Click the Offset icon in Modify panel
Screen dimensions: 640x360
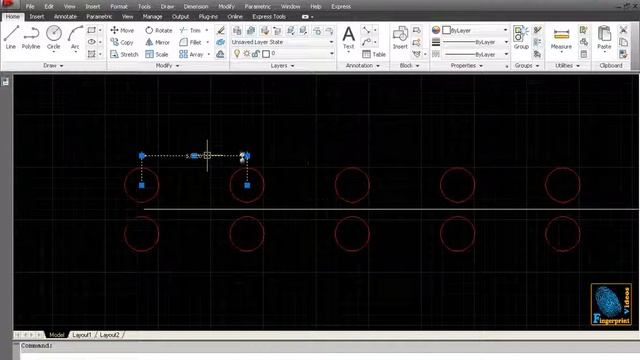point(220,54)
